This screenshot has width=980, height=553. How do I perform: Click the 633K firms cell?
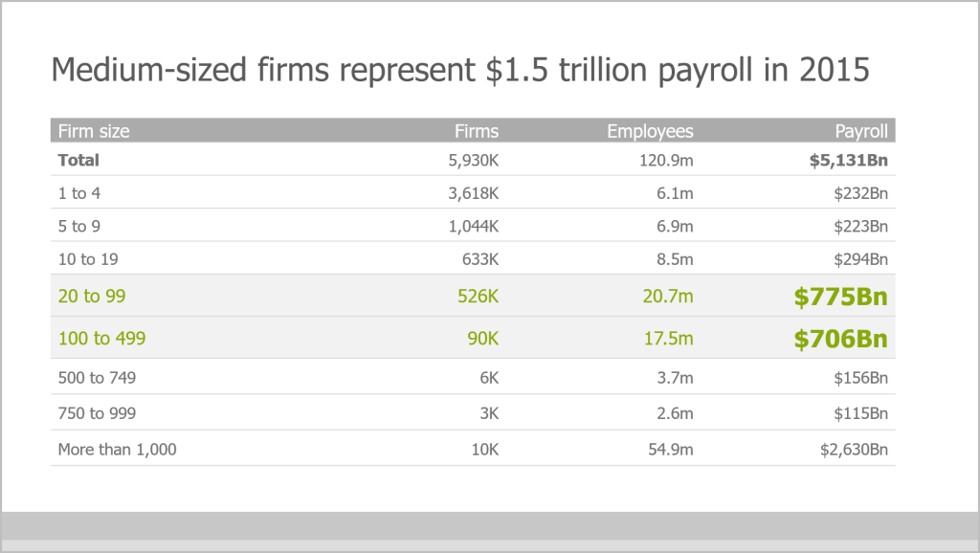pos(479,258)
